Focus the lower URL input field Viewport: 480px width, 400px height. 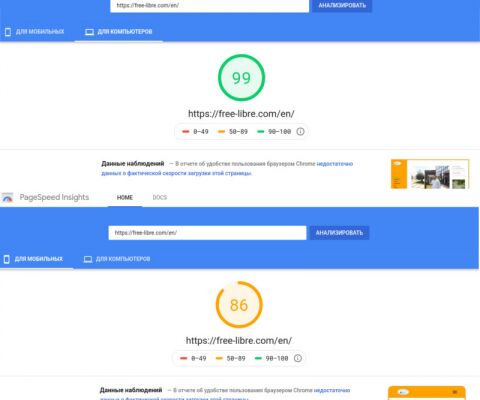[207, 233]
